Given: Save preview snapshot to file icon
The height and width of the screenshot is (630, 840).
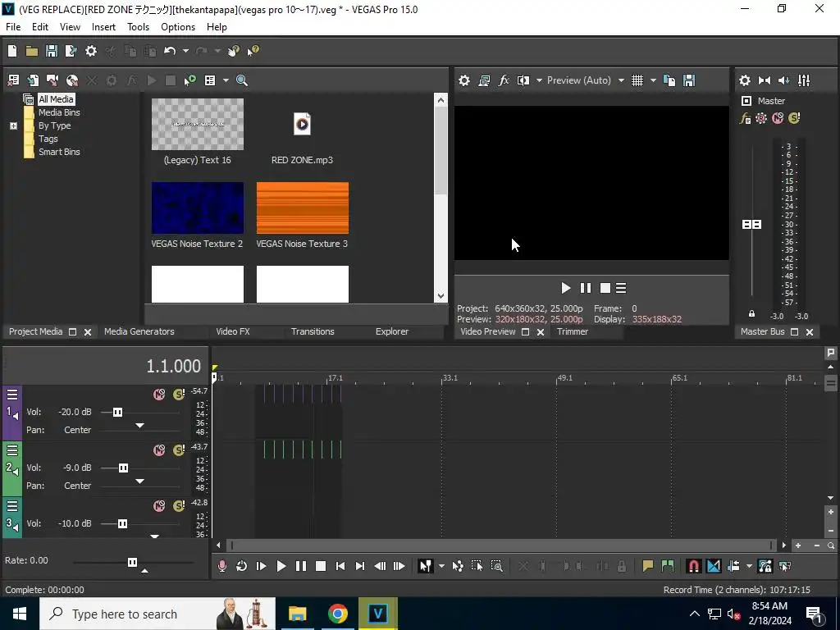Looking at the screenshot, I should [x=689, y=80].
